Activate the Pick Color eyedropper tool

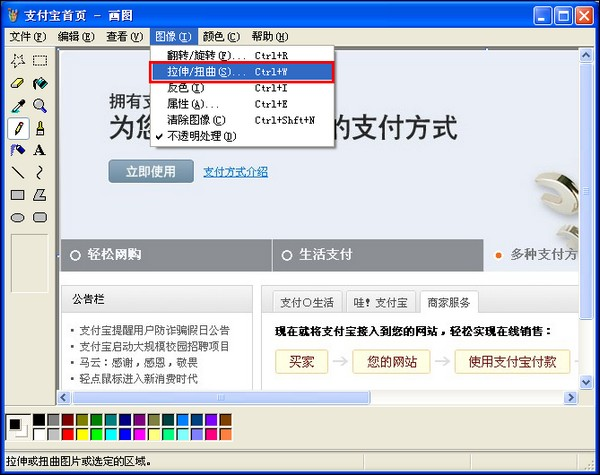pyautogui.click(x=18, y=105)
